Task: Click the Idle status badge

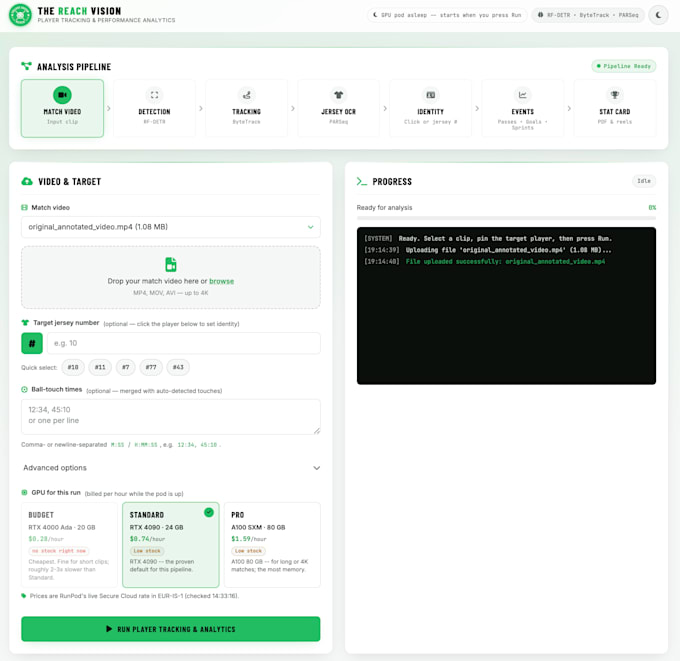Action: tap(644, 181)
